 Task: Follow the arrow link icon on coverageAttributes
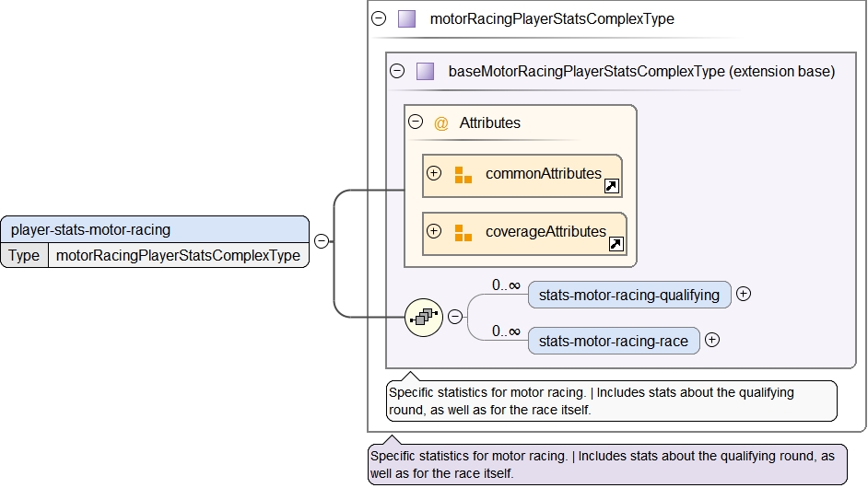[616, 245]
